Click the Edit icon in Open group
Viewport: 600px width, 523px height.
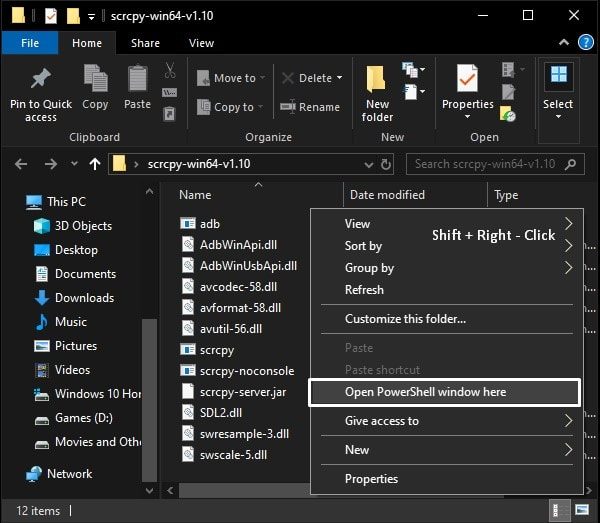tap(508, 92)
